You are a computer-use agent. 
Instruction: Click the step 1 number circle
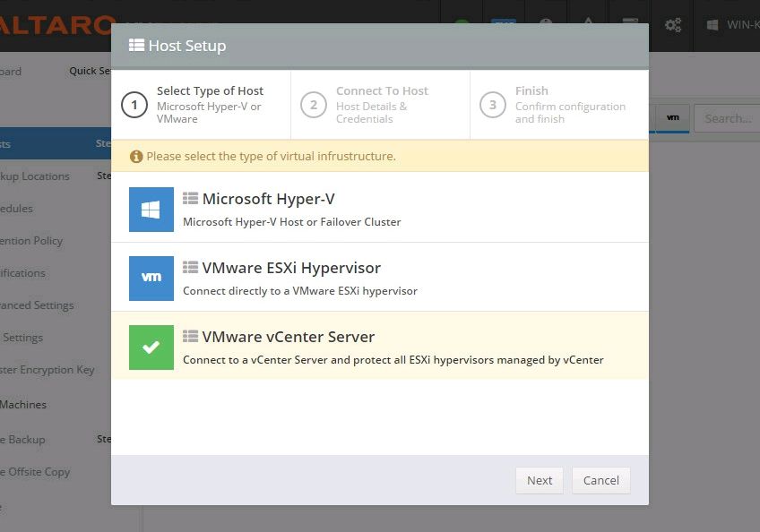134,105
